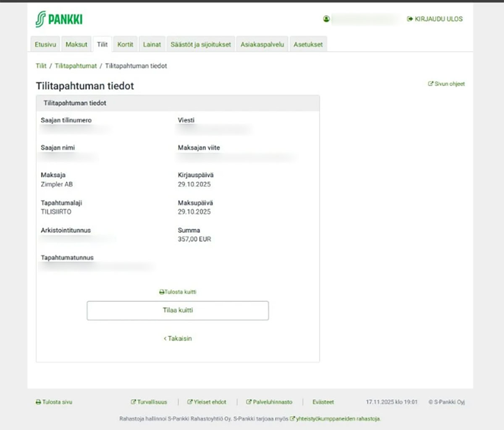The image size is (504, 430).
Task: Go back using Takaisin link
Action: click(178, 338)
